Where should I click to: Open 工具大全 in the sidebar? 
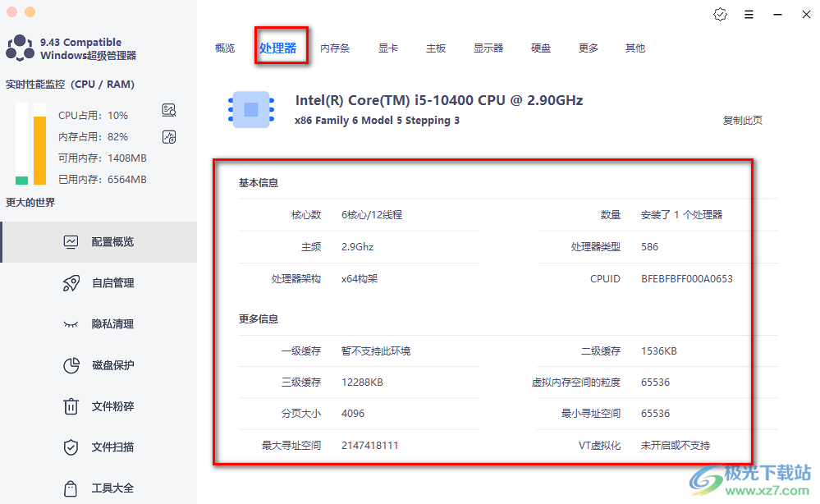98,488
